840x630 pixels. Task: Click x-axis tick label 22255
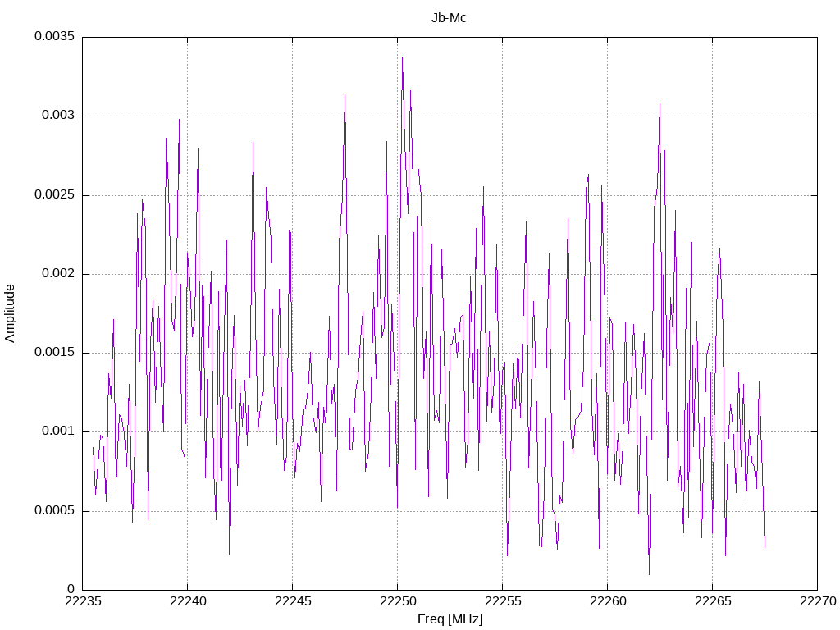coord(503,601)
